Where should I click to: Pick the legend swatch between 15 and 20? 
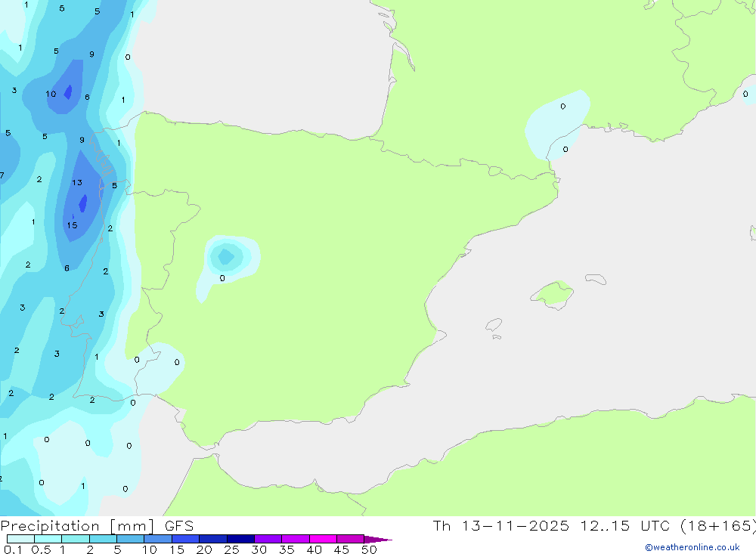coord(185,539)
